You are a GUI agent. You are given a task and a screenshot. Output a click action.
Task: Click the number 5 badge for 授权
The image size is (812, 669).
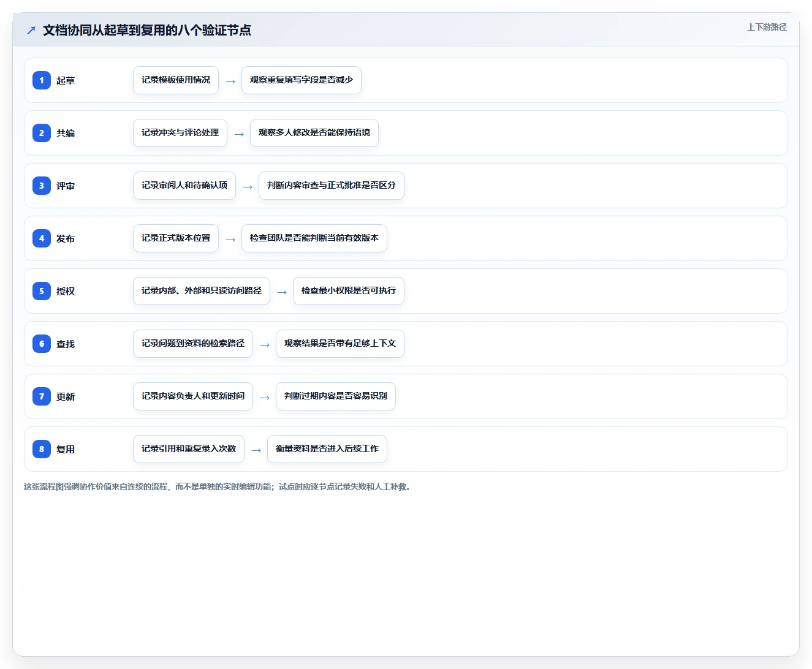(x=42, y=291)
